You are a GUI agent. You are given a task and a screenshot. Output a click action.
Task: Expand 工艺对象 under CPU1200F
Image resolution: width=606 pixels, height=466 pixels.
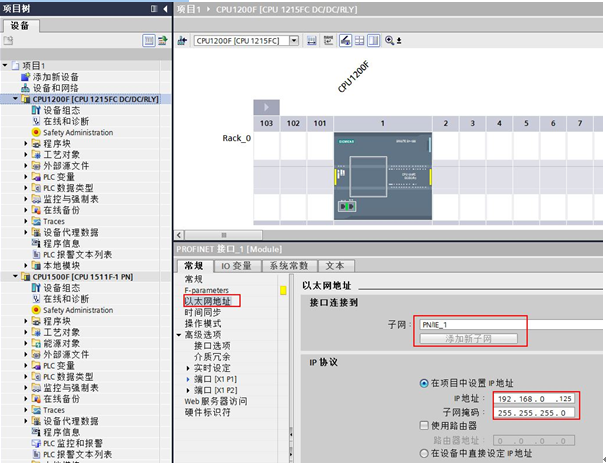pyautogui.click(x=26, y=155)
